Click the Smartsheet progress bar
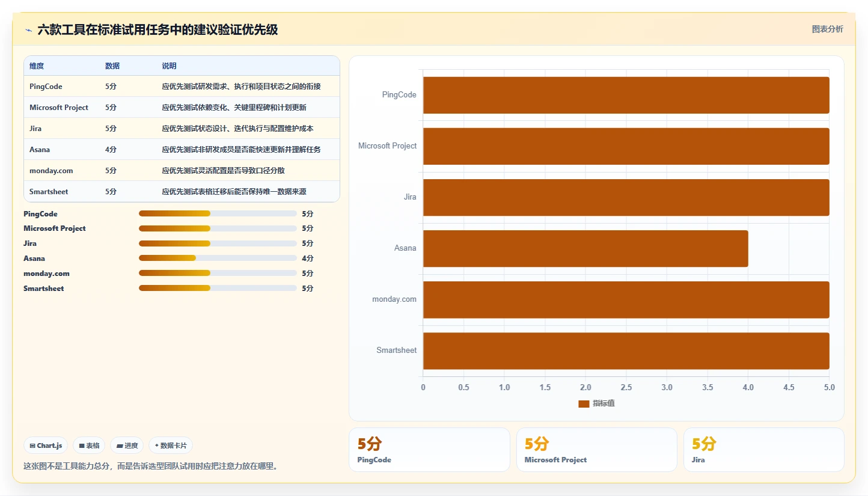The height and width of the screenshot is (496, 868). pyautogui.click(x=218, y=288)
